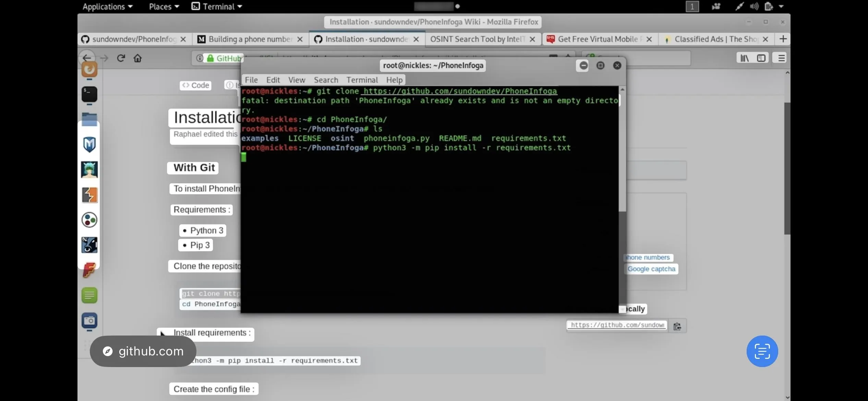Close the Get Free Virtual Mobile tab
Screen dimensions: 868x401
tap(649, 39)
